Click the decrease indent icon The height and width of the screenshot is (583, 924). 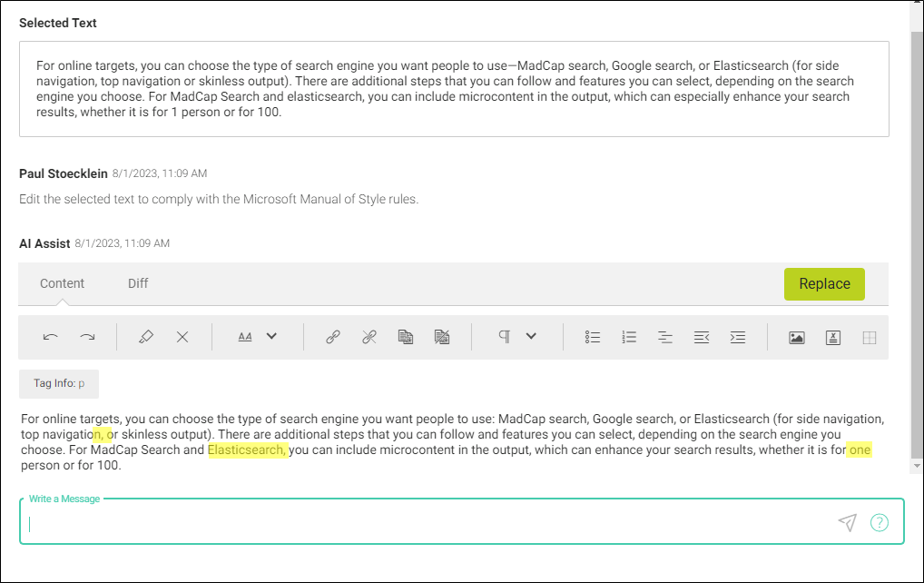(x=702, y=337)
